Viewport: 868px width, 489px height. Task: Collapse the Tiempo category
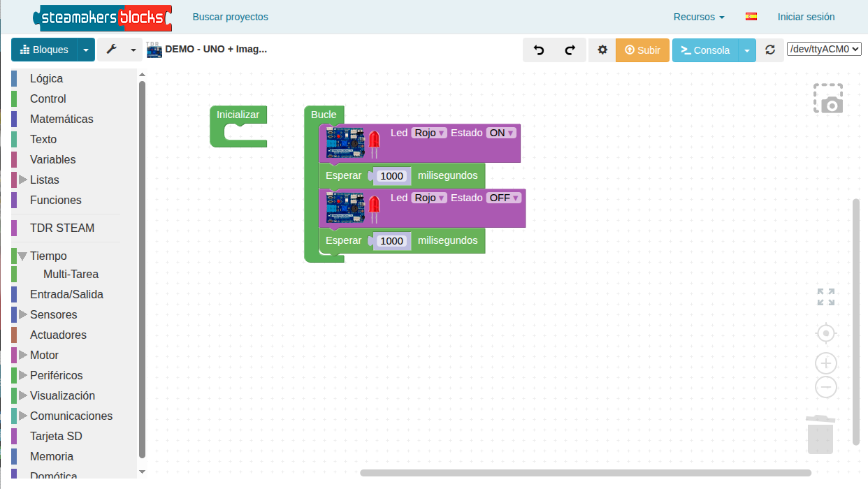click(23, 256)
